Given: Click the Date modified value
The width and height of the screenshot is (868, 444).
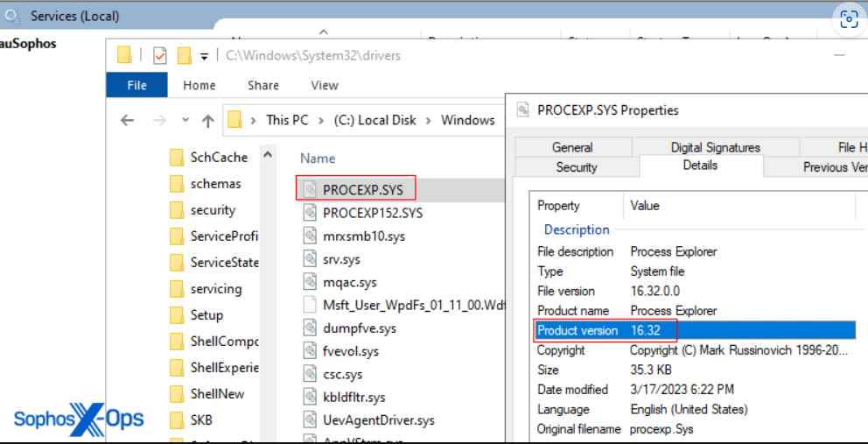Looking at the screenshot, I should click(682, 390).
